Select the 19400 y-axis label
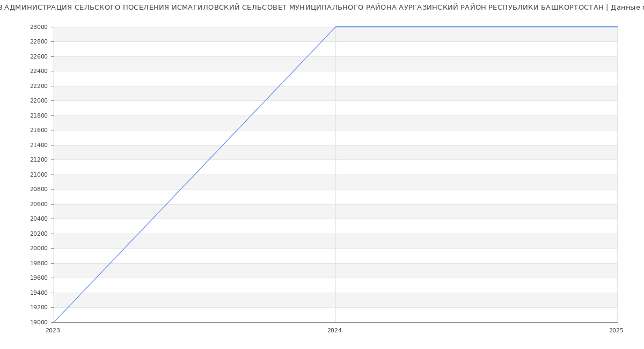 (x=39, y=293)
